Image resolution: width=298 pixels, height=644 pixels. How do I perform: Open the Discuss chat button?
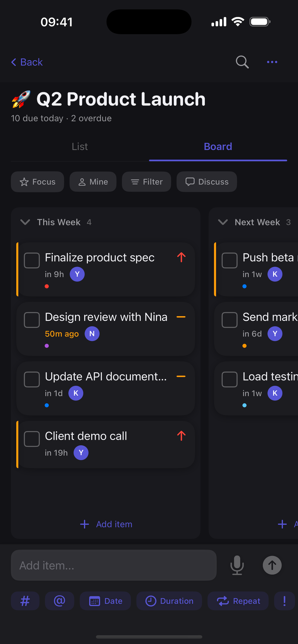(x=207, y=182)
